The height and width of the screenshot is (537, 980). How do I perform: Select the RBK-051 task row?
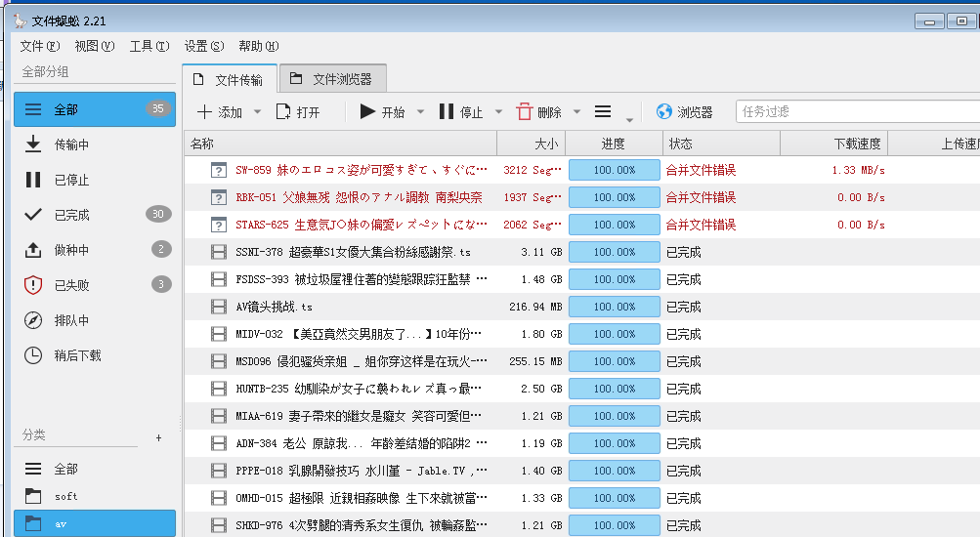point(582,197)
